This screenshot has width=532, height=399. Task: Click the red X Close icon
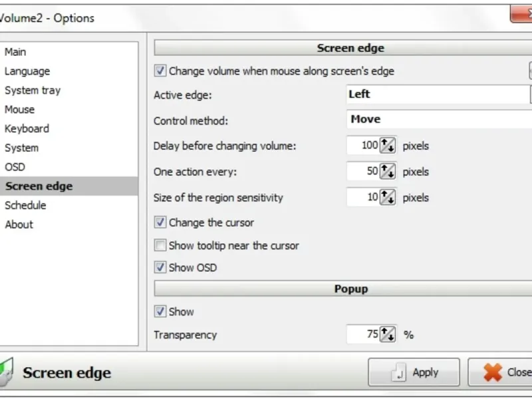point(493,372)
